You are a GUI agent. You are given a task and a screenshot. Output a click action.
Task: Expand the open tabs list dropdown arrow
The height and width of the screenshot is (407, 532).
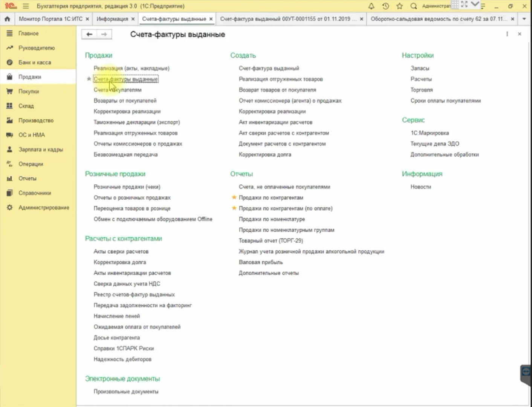524,19
